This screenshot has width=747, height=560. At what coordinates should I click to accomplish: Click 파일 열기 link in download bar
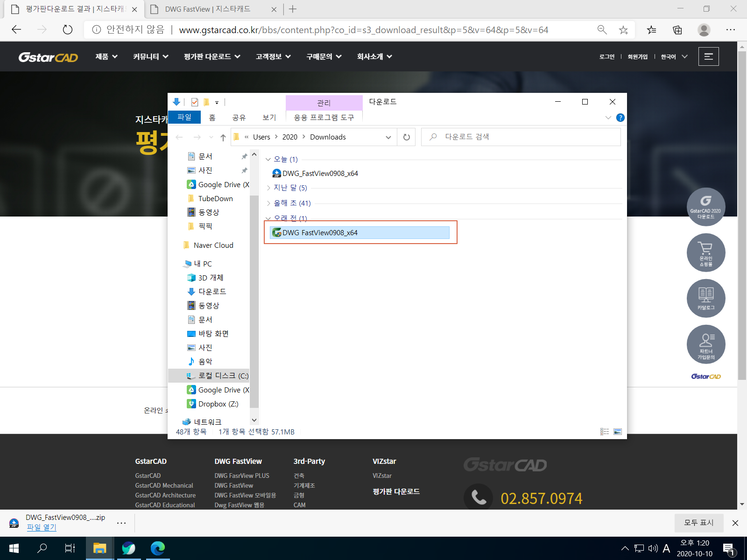click(x=42, y=527)
